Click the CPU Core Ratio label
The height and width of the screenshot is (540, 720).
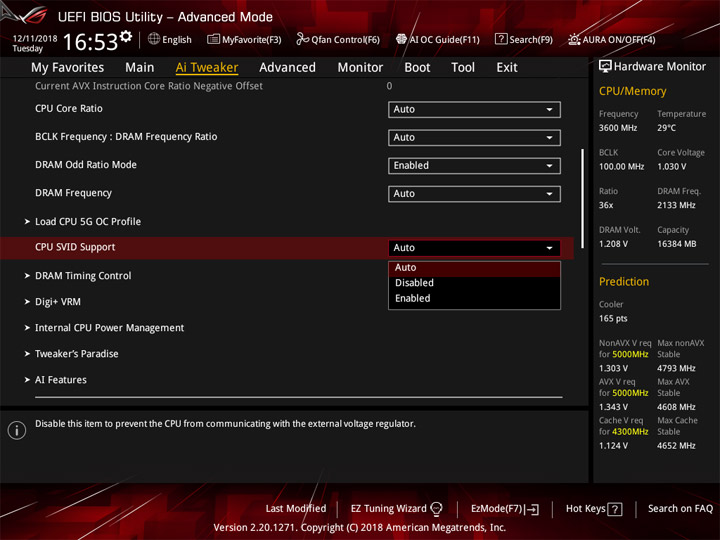pyautogui.click(x=69, y=109)
